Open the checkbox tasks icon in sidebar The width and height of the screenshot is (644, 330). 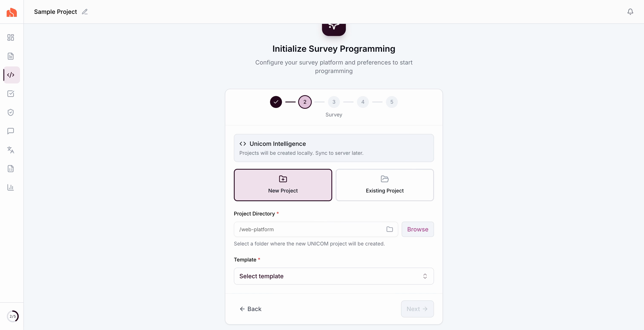[11, 94]
